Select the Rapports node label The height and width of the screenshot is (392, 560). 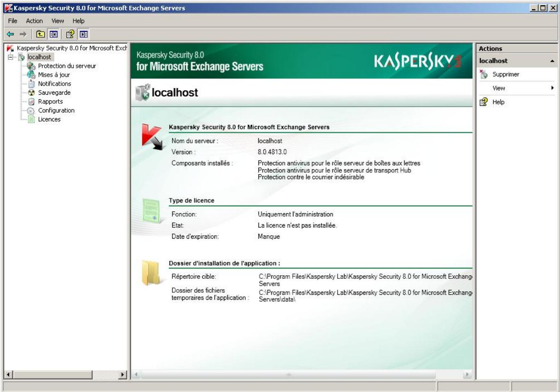pyautogui.click(x=50, y=102)
